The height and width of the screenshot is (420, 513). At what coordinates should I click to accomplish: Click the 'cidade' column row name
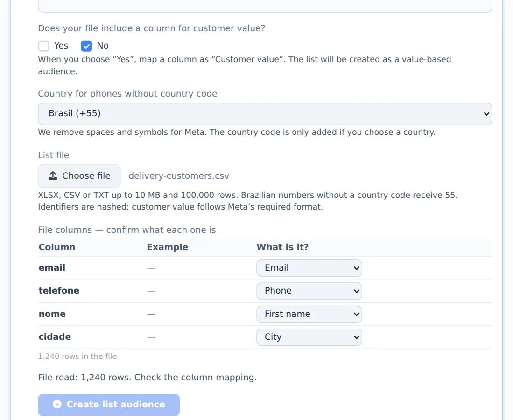point(55,336)
